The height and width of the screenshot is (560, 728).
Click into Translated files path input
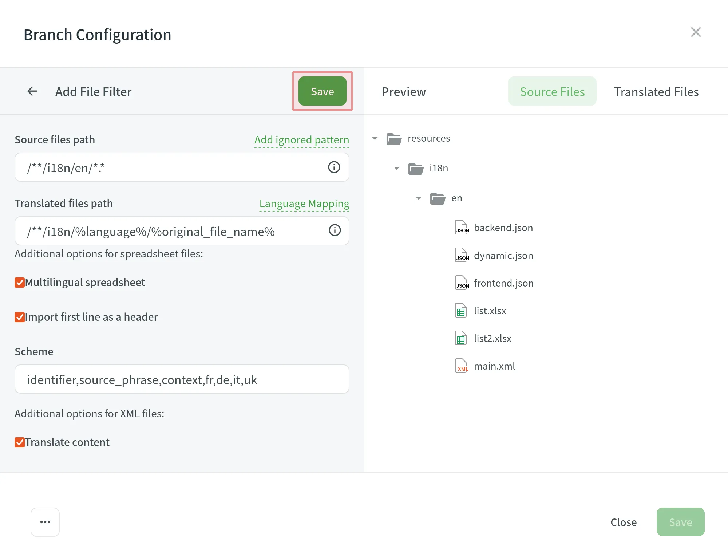point(182,231)
